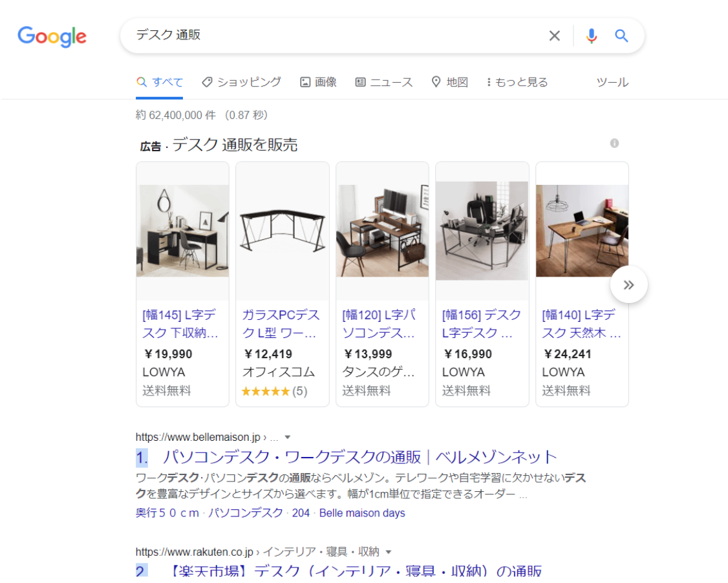This screenshot has width=728, height=583.
Task: Open the ショッピング tab
Action: (x=242, y=82)
